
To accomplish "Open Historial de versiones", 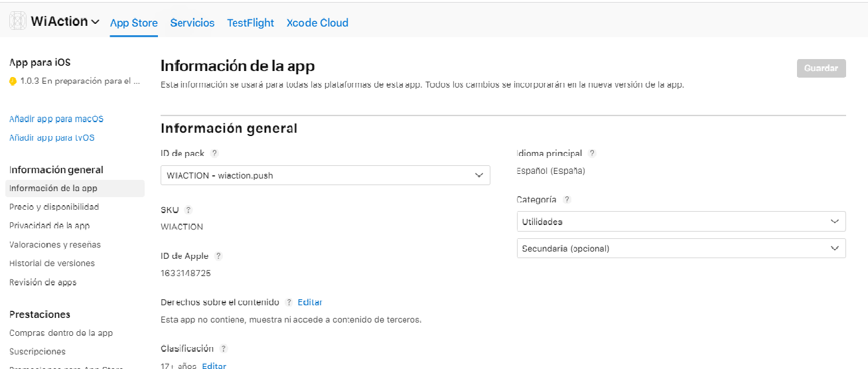I will click(52, 263).
